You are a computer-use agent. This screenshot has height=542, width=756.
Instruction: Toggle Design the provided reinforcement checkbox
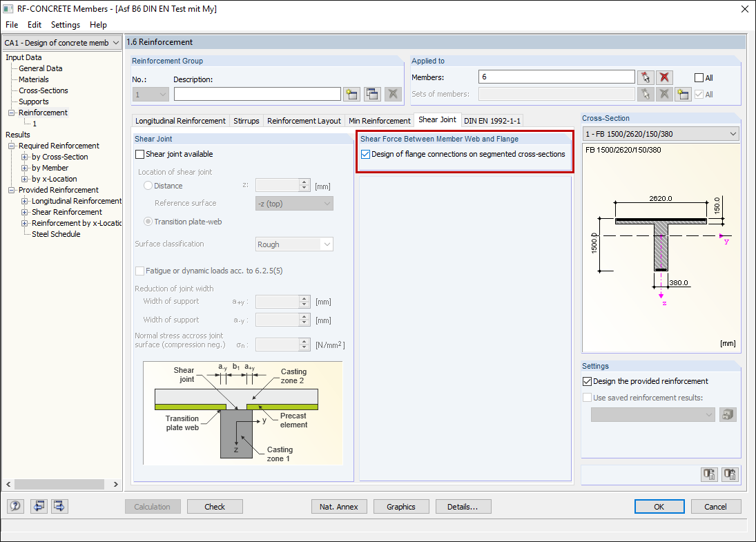[587, 381]
